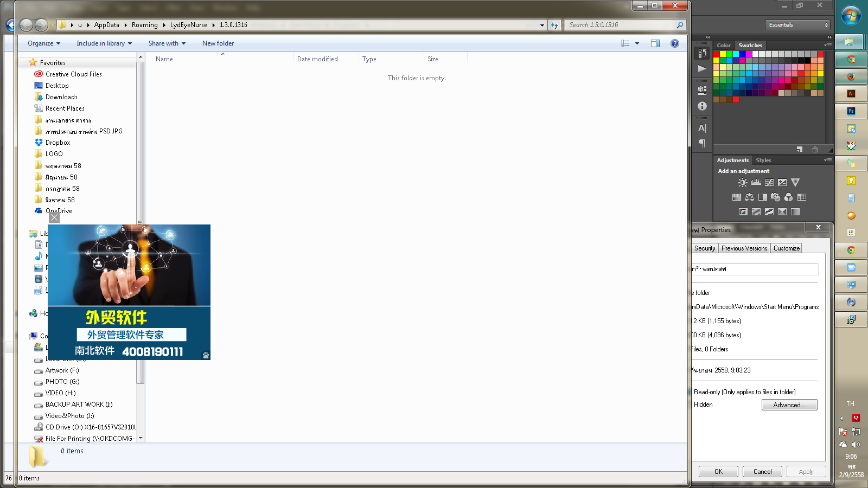Open the Organize dropdown menu
The width and height of the screenshot is (868, 488).
(44, 43)
